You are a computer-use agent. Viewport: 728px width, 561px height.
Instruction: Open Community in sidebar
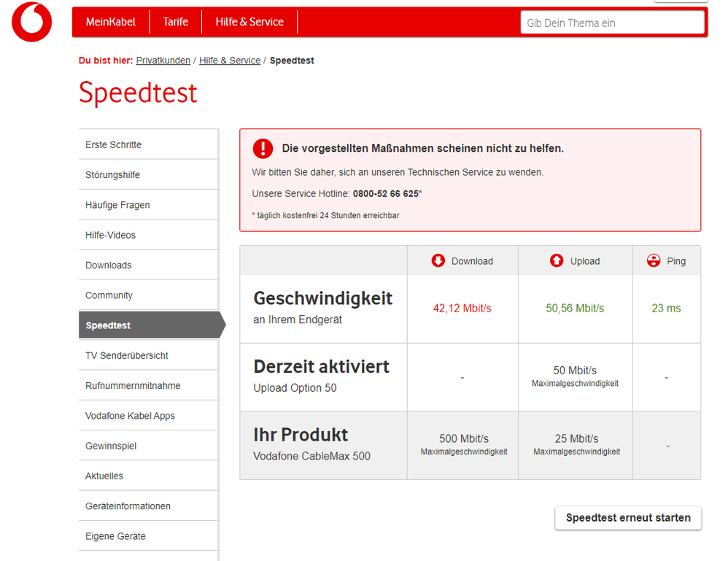[149, 295]
